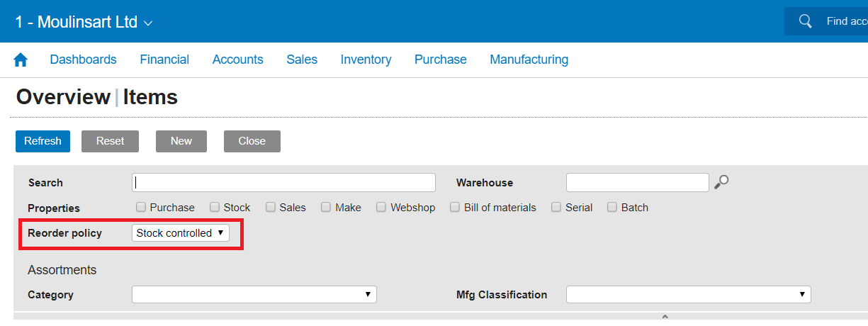Screen dimensions: 868x326
Task: Open the Reorder policy dropdown
Action: coord(181,233)
